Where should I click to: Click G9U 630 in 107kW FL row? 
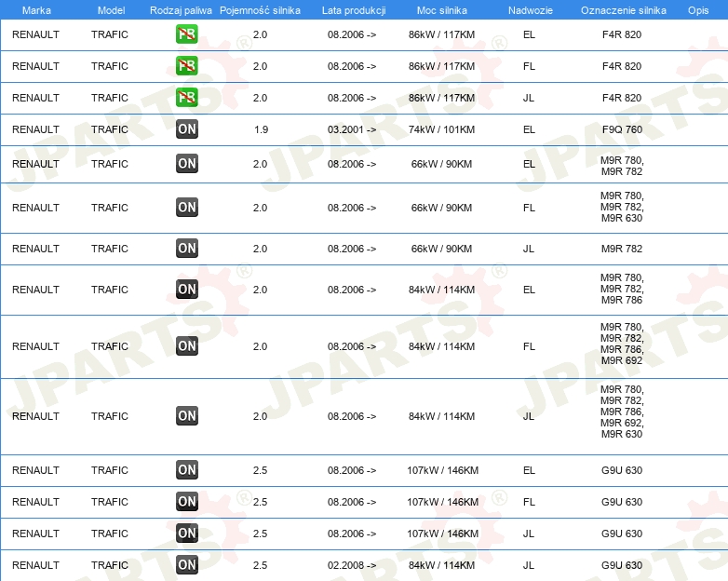coord(622,502)
